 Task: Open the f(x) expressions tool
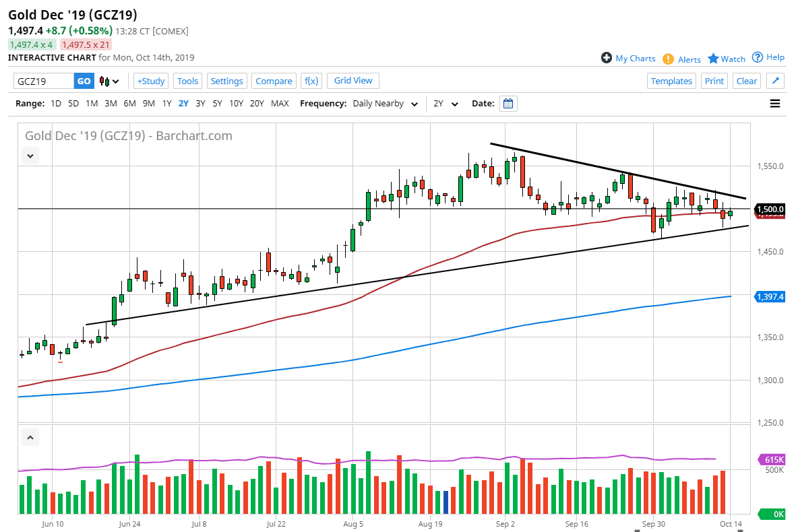(x=311, y=81)
